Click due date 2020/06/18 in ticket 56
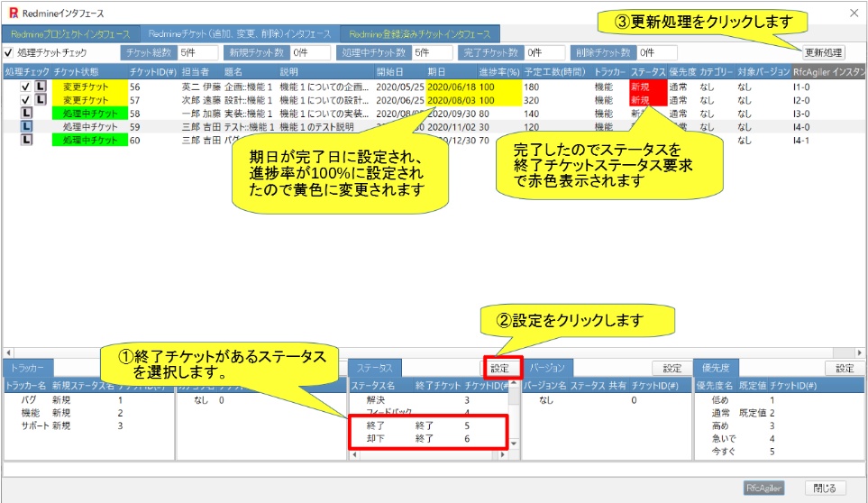Screen dimensions: 868x503 point(452,87)
